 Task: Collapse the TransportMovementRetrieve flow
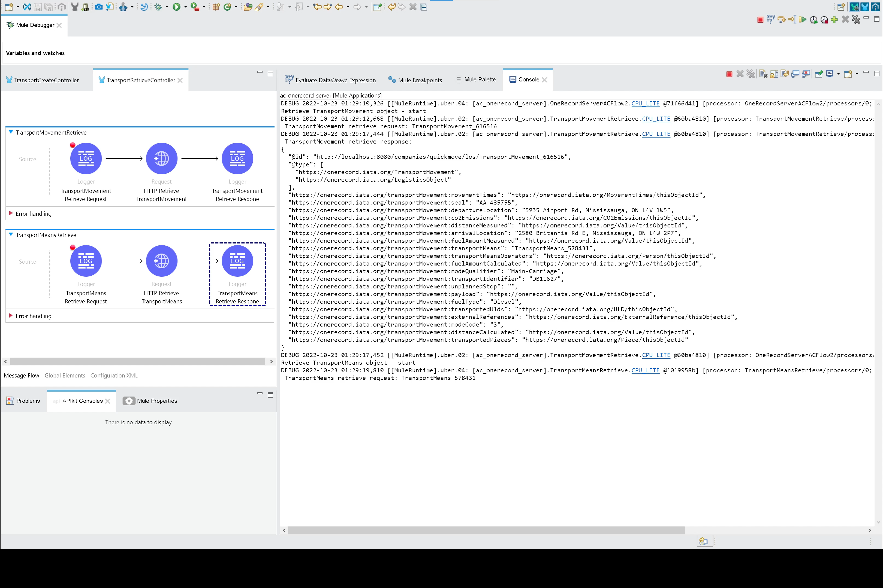click(11, 132)
